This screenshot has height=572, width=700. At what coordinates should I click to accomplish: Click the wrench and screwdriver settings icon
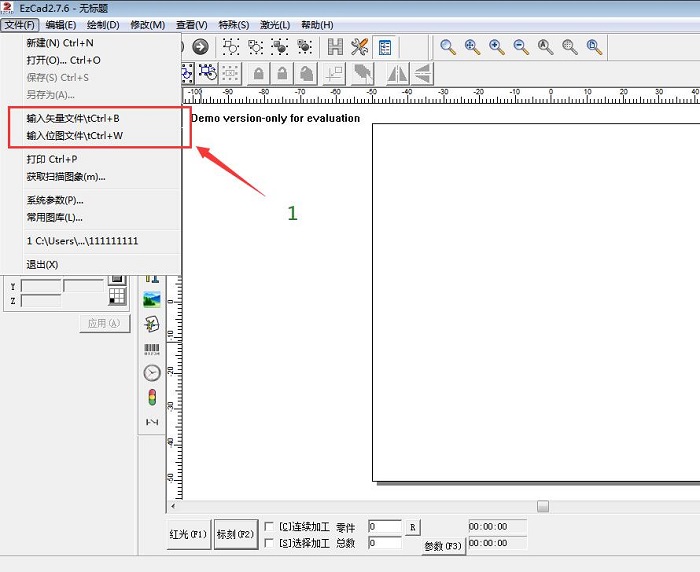[360, 47]
